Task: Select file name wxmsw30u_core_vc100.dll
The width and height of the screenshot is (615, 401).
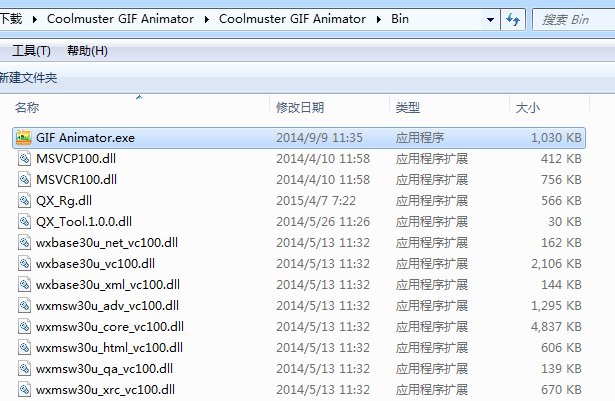Action: click(x=110, y=327)
